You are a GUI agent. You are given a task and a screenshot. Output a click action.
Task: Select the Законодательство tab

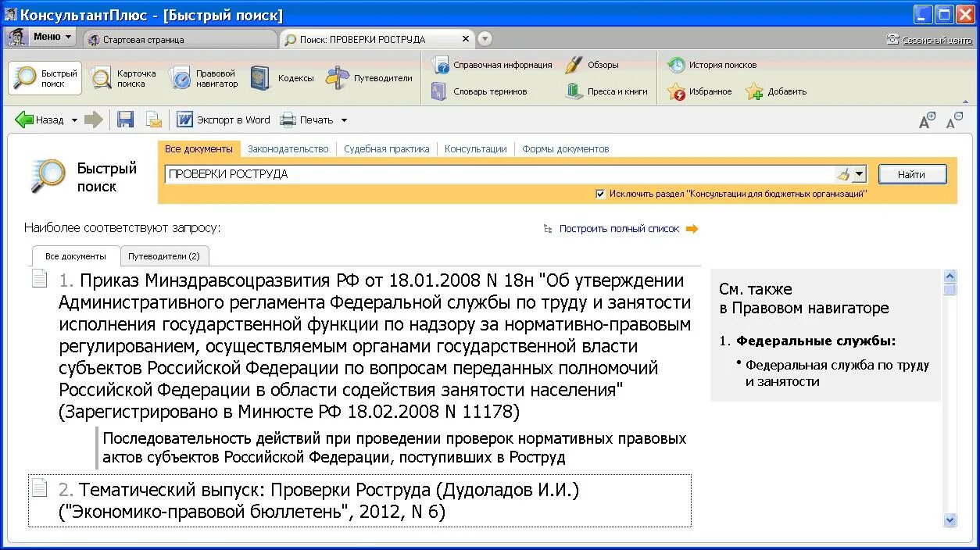[288, 148]
